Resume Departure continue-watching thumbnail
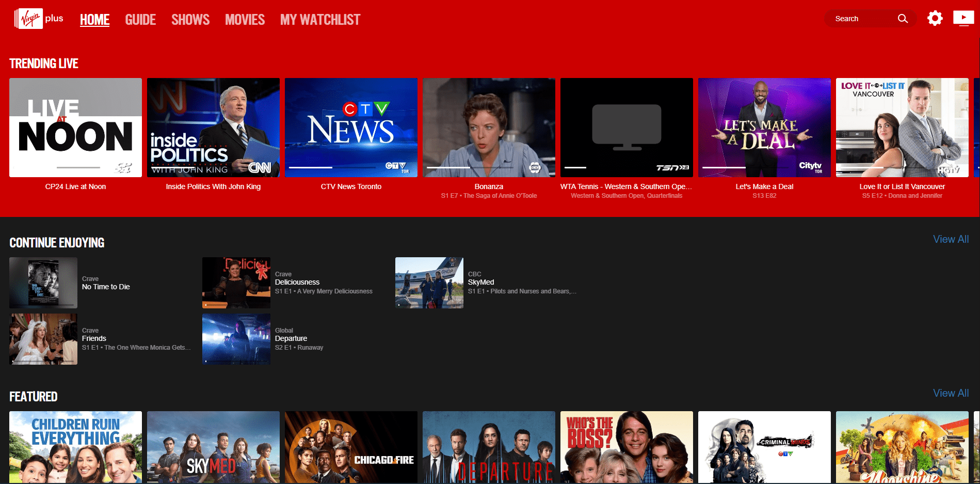Screen dimensions: 980x484 coord(236,339)
